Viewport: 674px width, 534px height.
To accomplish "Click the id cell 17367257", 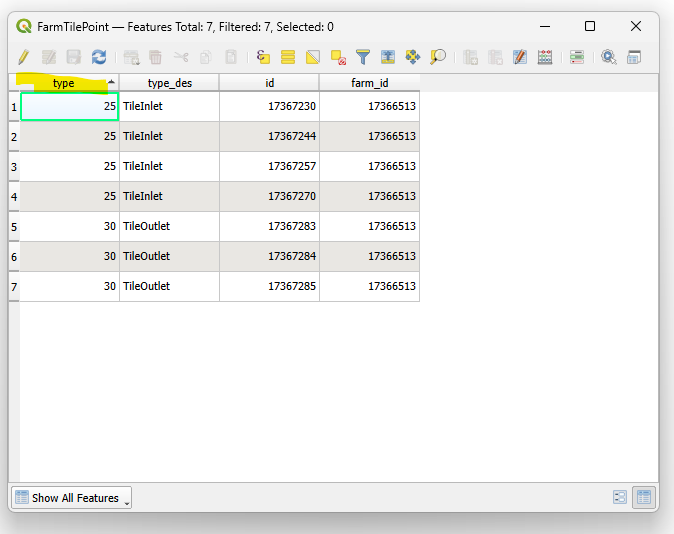I will (x=270, y=166).
